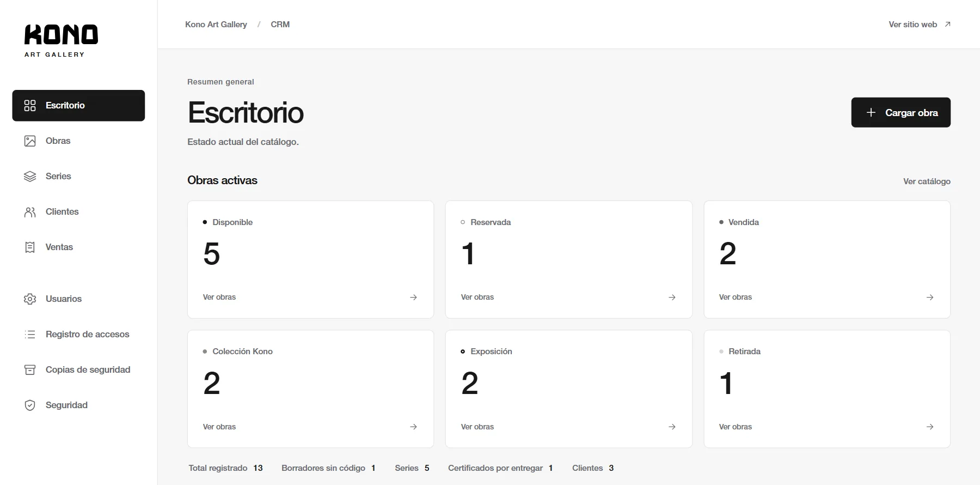
Task: Click the Copias de seguridad archive icon
Action: point(30,370)
